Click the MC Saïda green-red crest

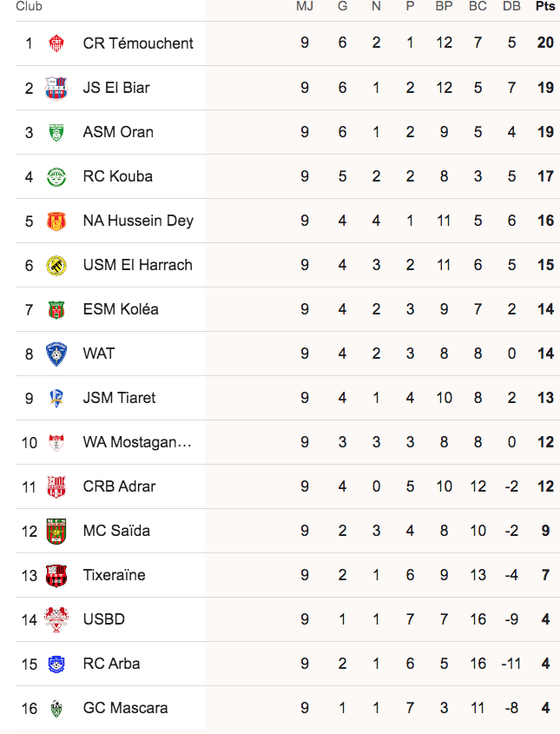56,531
